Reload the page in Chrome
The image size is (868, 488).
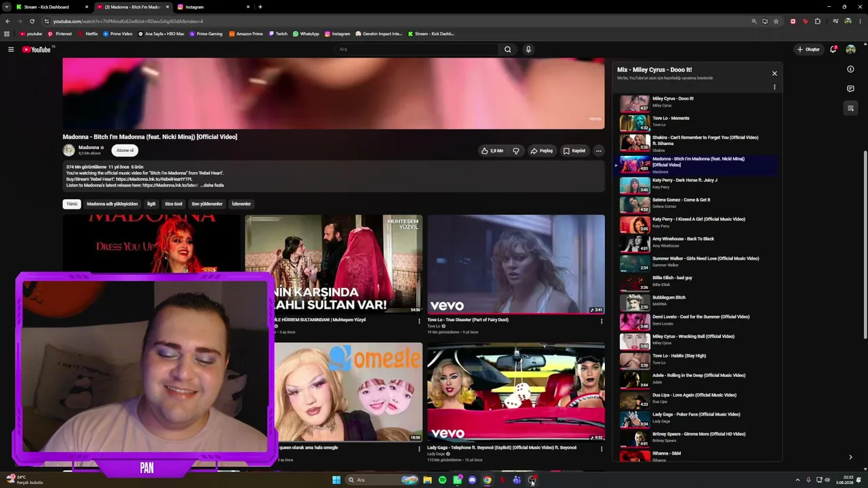point(32,21)
